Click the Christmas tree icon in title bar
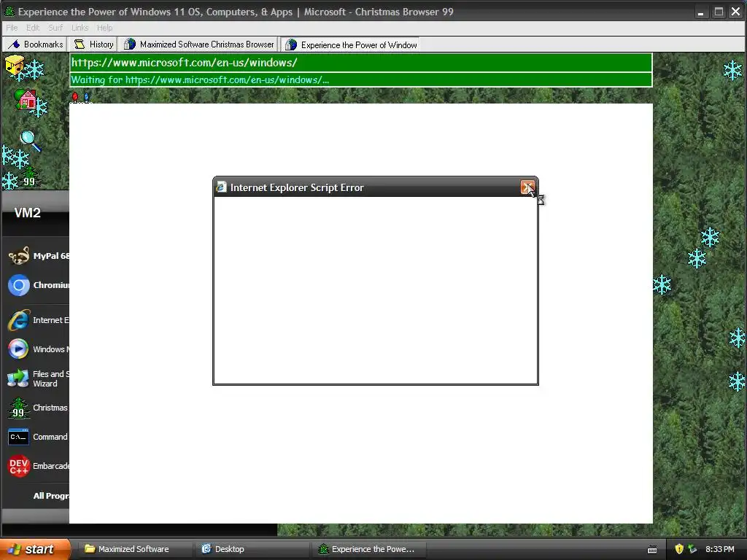 pyautogui.click(x=9, y=11)
